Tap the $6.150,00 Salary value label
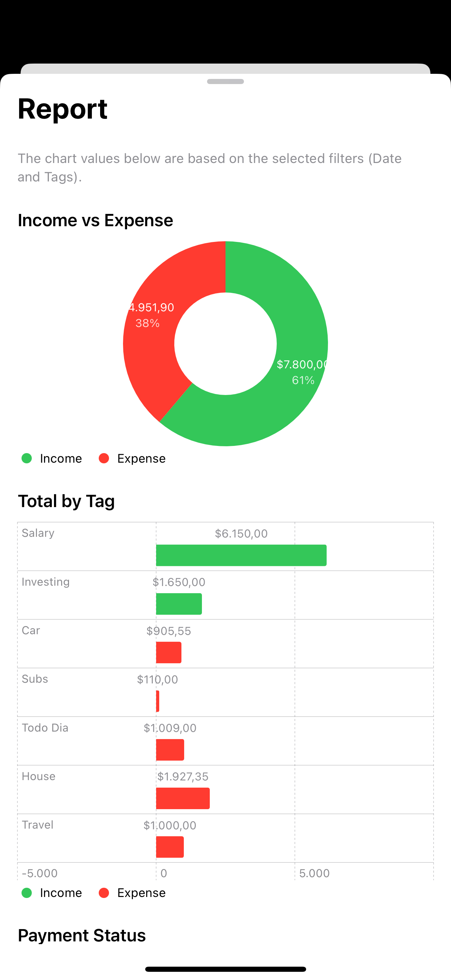This screenshot has height=980, width=451. [241, 534]
